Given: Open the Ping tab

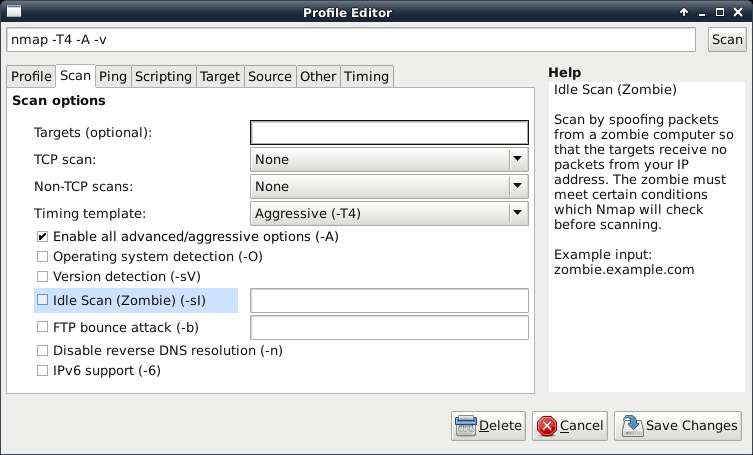Looking at the screenshot, I should (113, 76).
